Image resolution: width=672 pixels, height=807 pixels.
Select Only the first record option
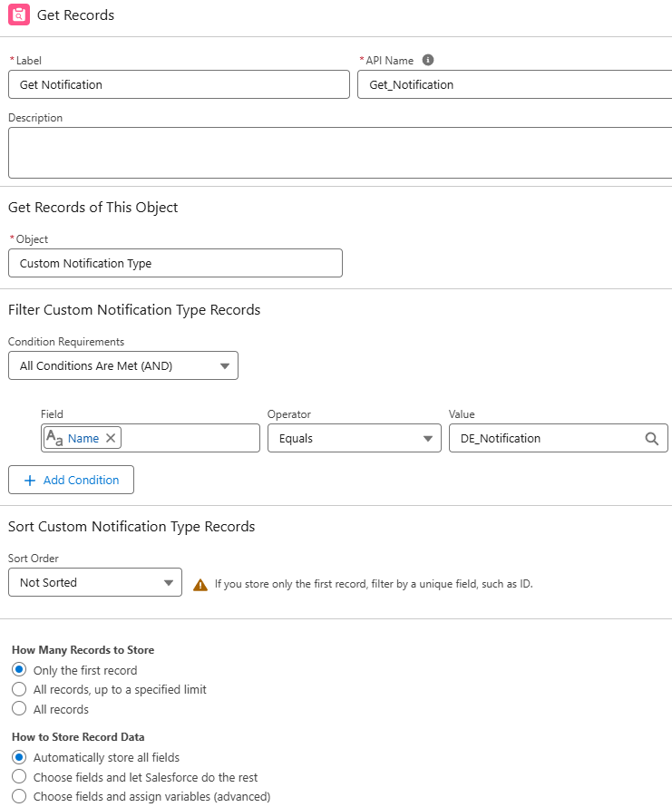[x=19, y=670]
